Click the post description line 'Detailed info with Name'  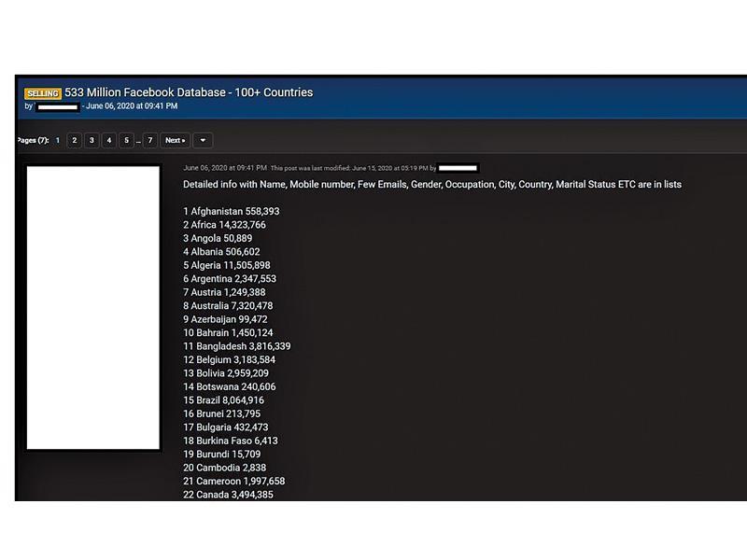pos(432,184)
